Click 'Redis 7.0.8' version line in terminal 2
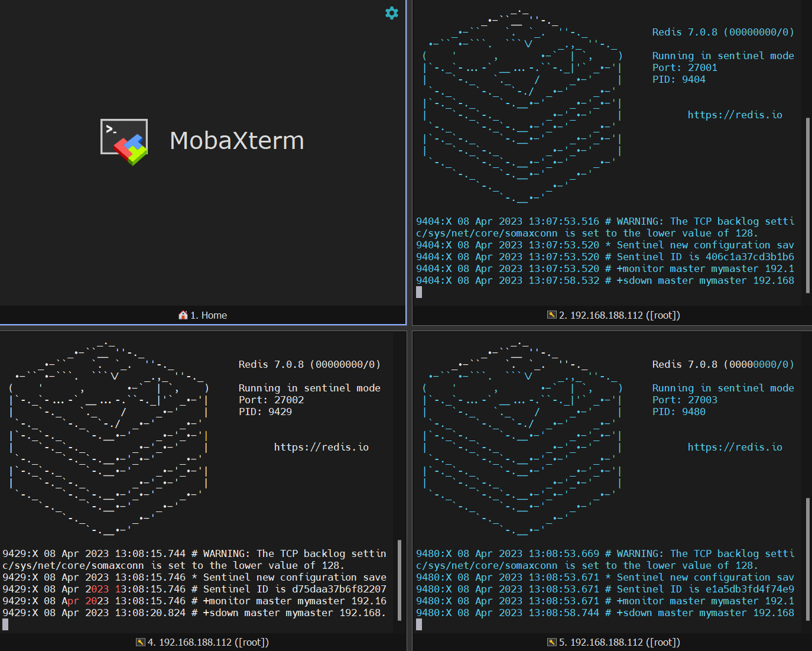 tap(723, 32)
